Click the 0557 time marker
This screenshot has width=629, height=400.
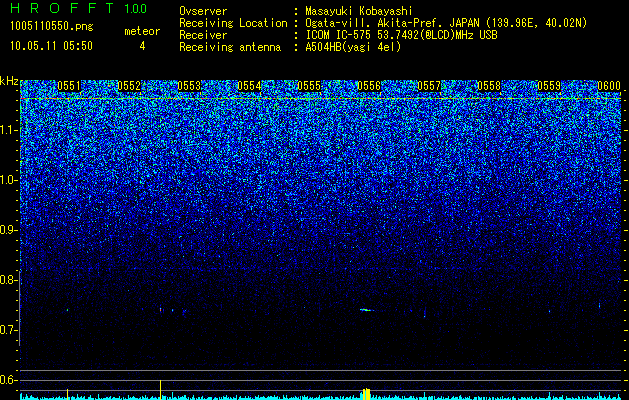point(429,86)
